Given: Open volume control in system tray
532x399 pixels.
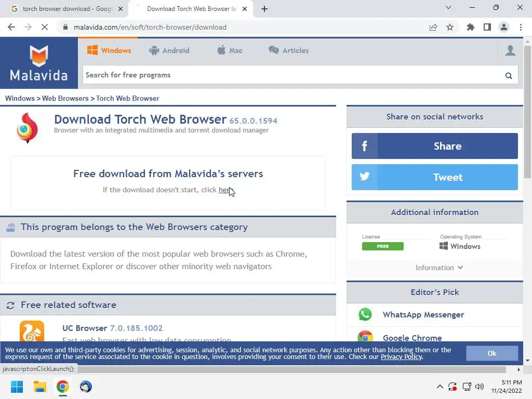Looking at the screenshot, I should (480, 387).
